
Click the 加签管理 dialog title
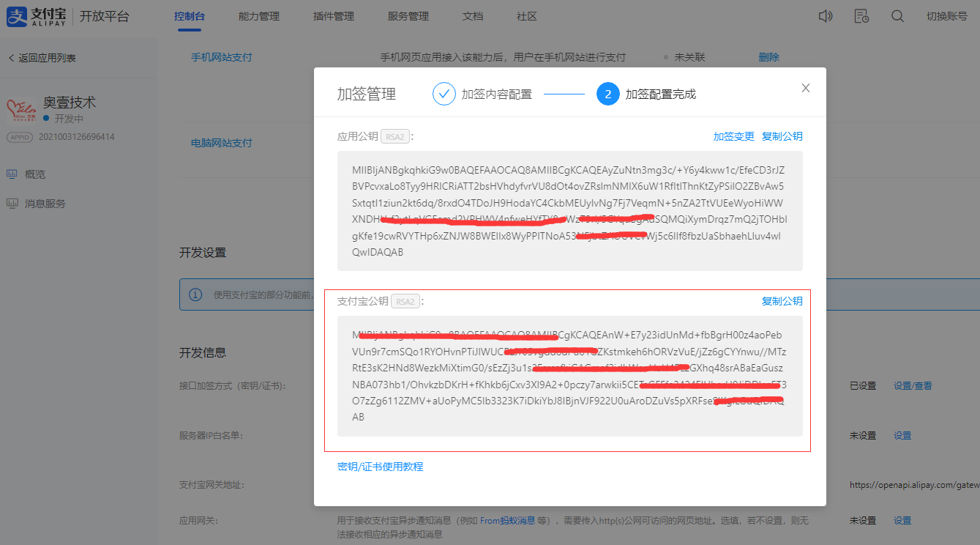click(367, 94)
